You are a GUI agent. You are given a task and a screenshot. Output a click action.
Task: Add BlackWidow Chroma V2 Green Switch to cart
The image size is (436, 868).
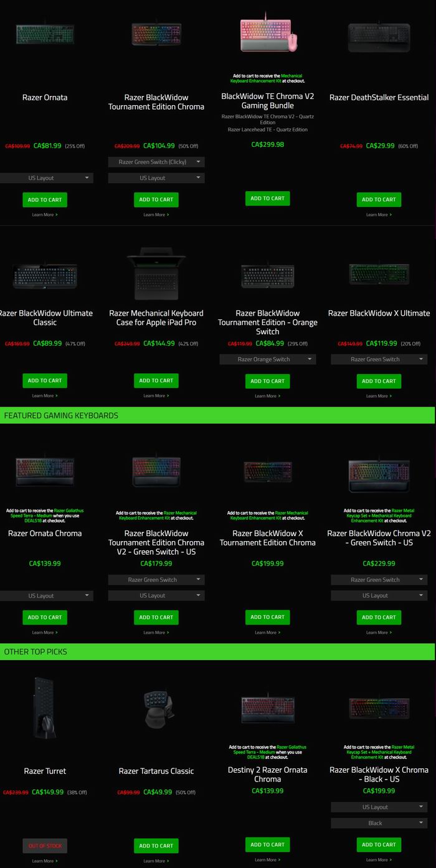coord(379,618)
